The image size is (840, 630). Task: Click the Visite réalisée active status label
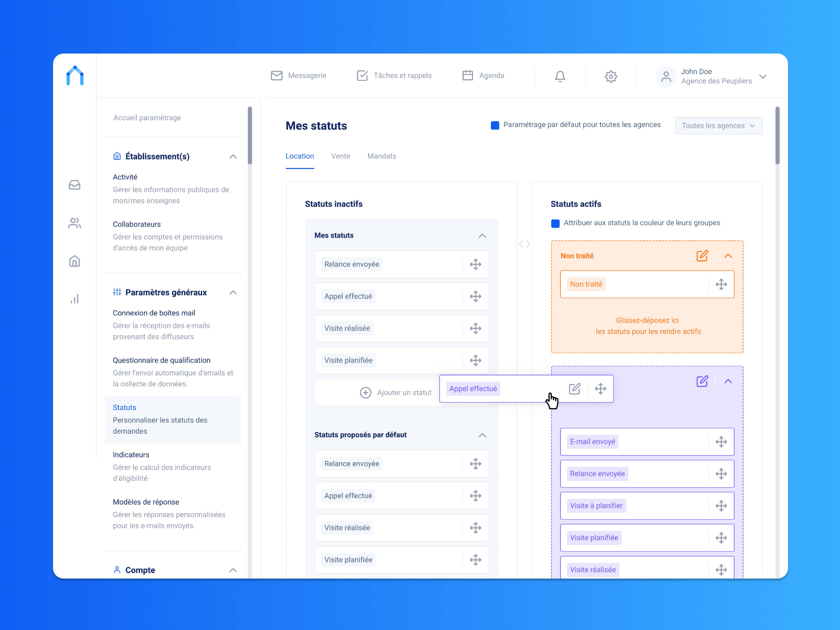(x=593, y=570)
